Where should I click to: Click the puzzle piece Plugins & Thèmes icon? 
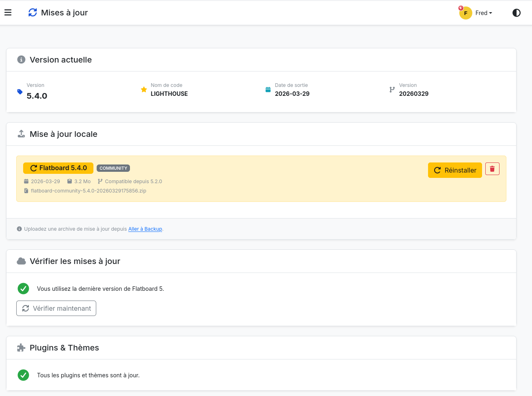click(x=21, y=348)
